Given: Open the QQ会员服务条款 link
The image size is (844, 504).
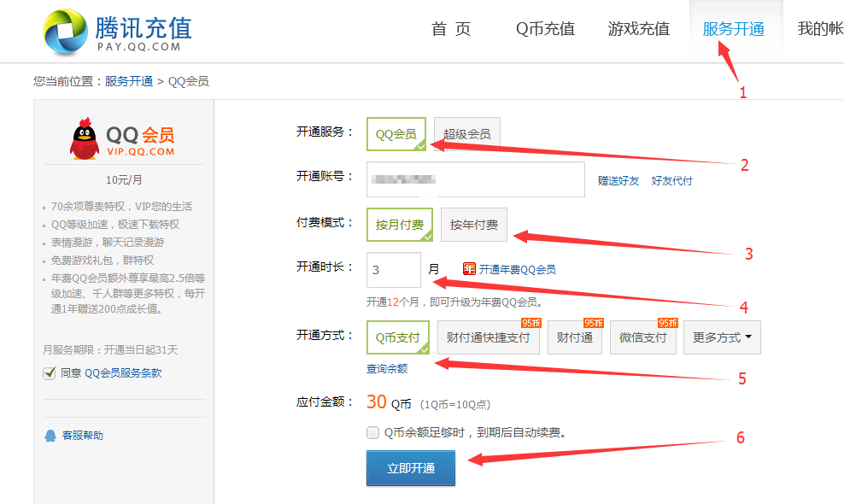Looking at the screenshot, I should [123, 373].
